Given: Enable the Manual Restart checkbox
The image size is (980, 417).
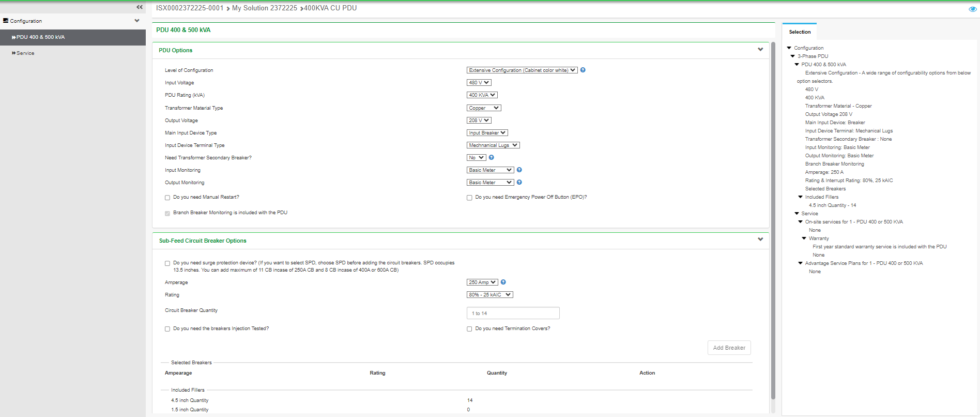Looking at the screenshot, I should (167, 198).
